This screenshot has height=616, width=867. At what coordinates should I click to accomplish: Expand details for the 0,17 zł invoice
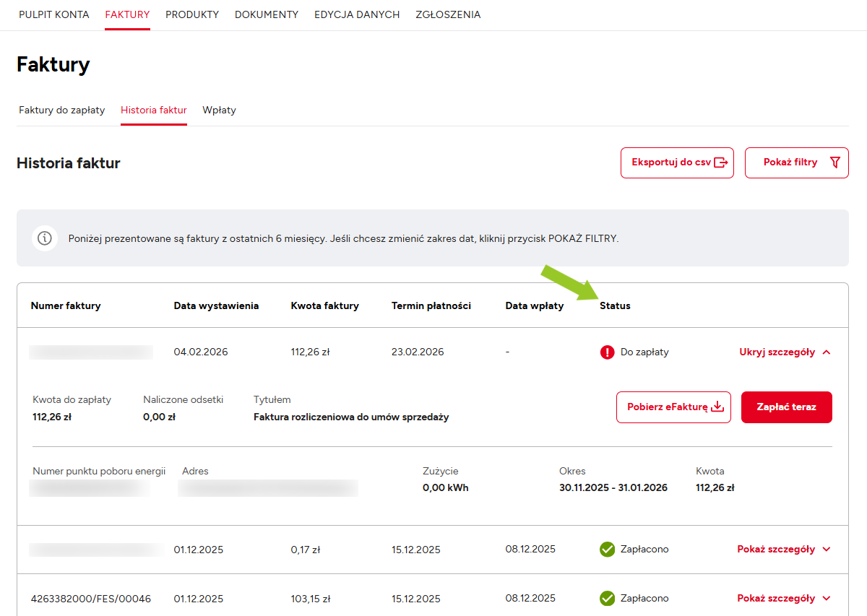coord(783,550)
